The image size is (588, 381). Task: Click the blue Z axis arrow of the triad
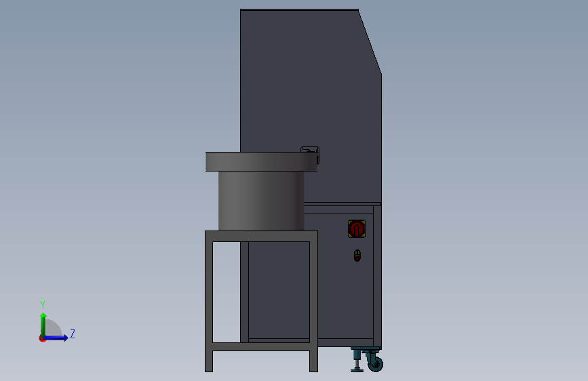pos(56,338)
